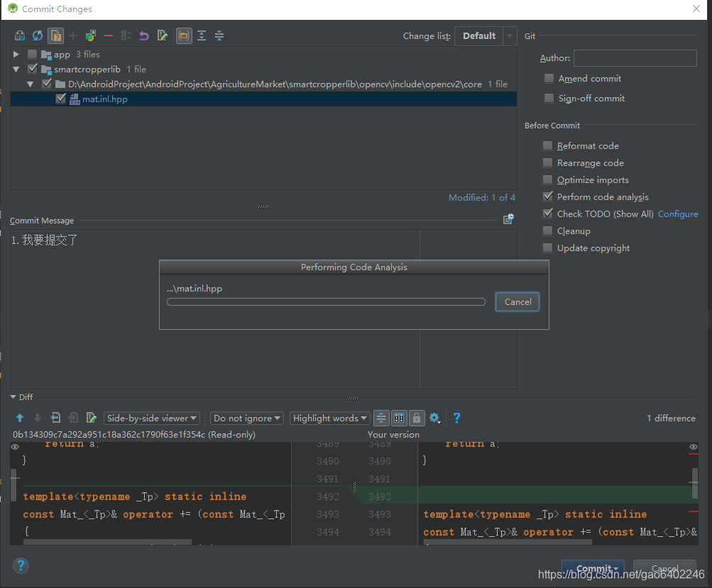This screenshot has width=712, height=588.
Task: Collapse all nodes in changes tree
Action: [219, 36]
